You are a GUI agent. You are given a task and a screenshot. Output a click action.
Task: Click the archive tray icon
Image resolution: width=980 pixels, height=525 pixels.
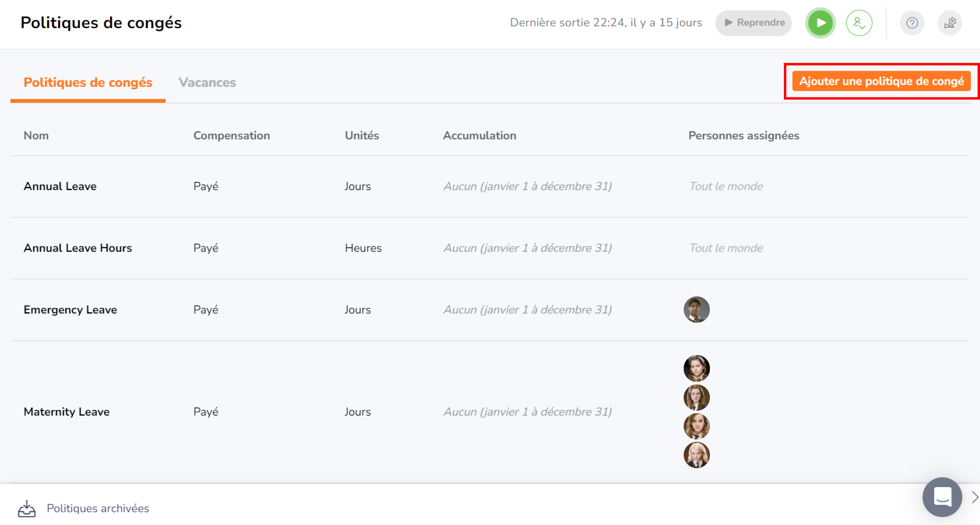(27, 508)
